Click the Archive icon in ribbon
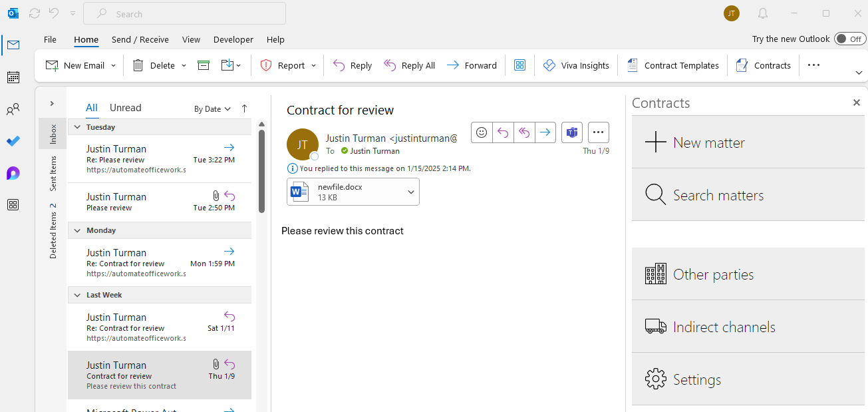 click(204, 65)
